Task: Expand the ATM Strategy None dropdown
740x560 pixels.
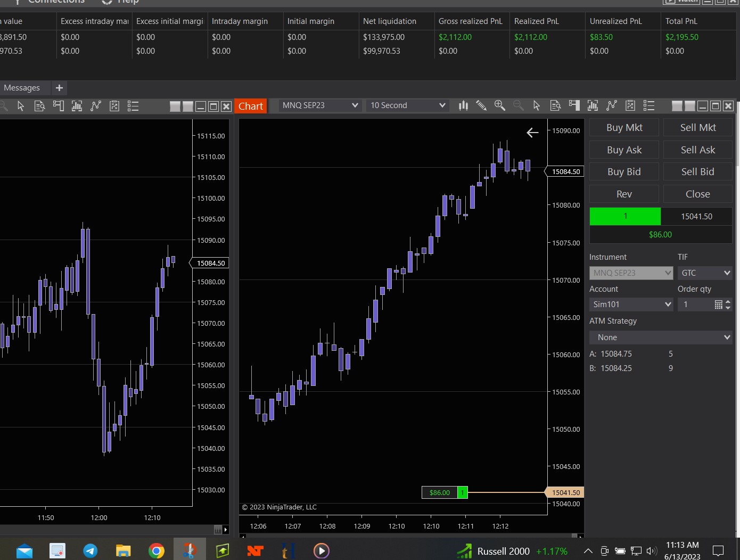Action: (x=661, y=337)
